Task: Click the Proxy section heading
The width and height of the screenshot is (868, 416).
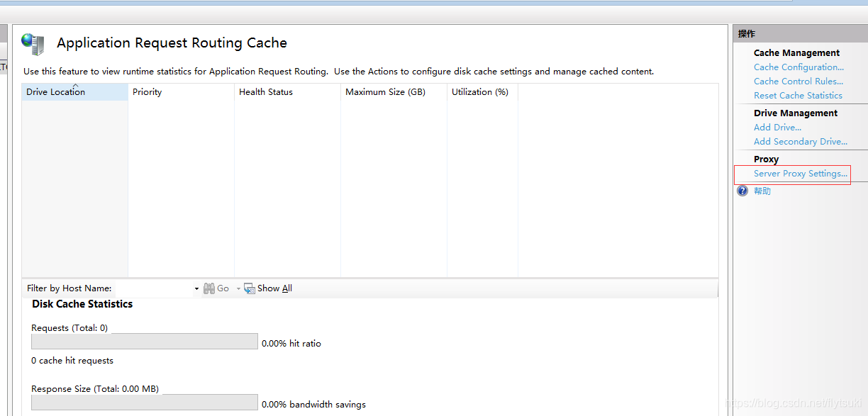Action: [x=766, y=159]
